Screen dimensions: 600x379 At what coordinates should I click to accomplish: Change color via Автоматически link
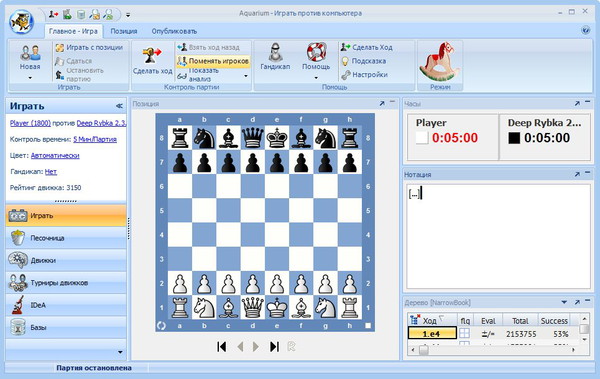(55, 155)
